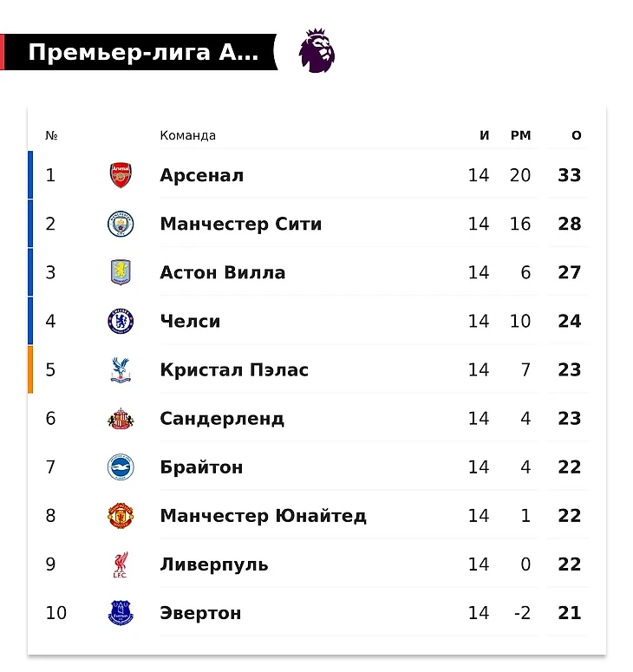
Task: Click the Liverpool LFC crest
Action: click(x=121, y=564)
